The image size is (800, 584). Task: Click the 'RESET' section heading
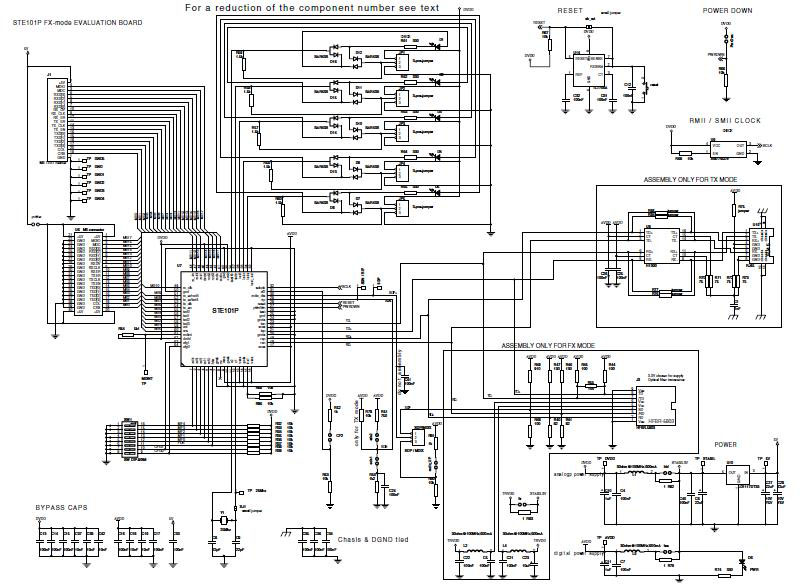point(569,11)
